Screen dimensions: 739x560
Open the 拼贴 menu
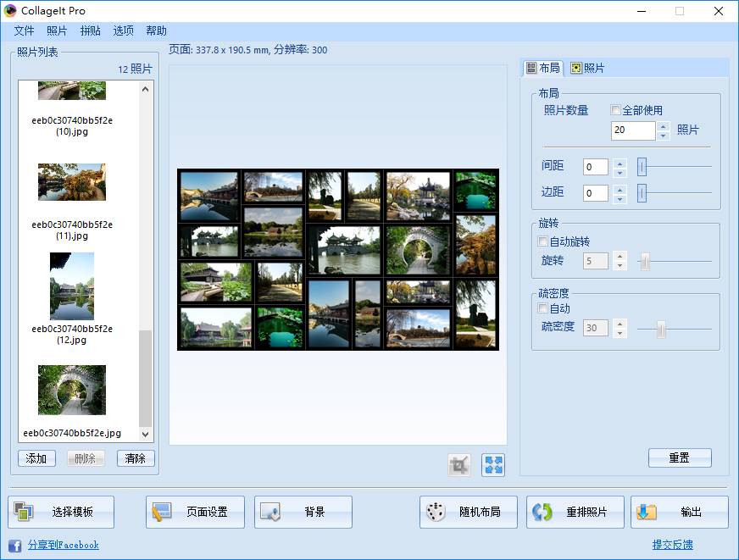tap(91, 30)
